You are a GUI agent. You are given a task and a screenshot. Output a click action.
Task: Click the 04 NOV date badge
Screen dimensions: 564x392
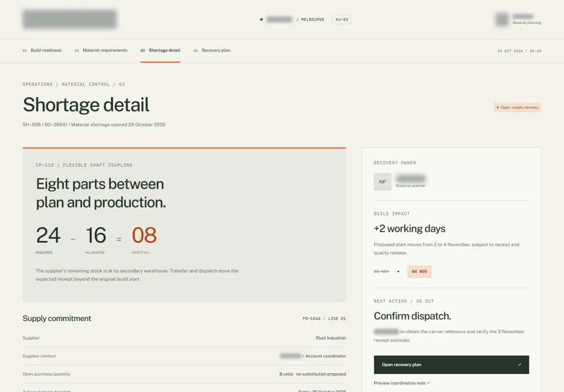(419, 272)
